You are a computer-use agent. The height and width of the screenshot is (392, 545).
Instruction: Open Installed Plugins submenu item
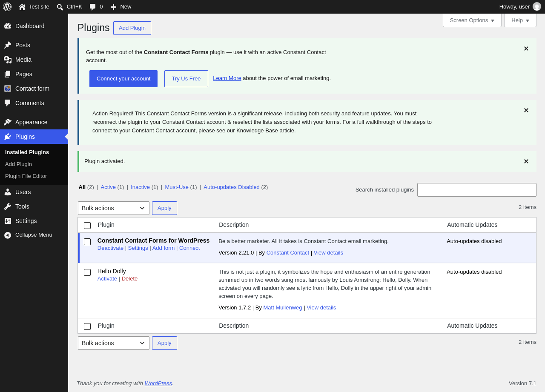(x=27, y=152)
